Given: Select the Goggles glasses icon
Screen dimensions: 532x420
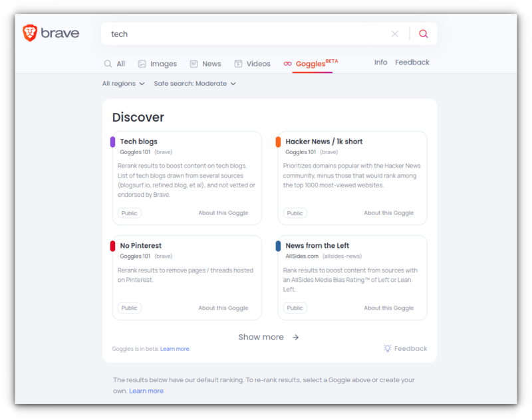Looking at the screenshot, I should [287, 63].
